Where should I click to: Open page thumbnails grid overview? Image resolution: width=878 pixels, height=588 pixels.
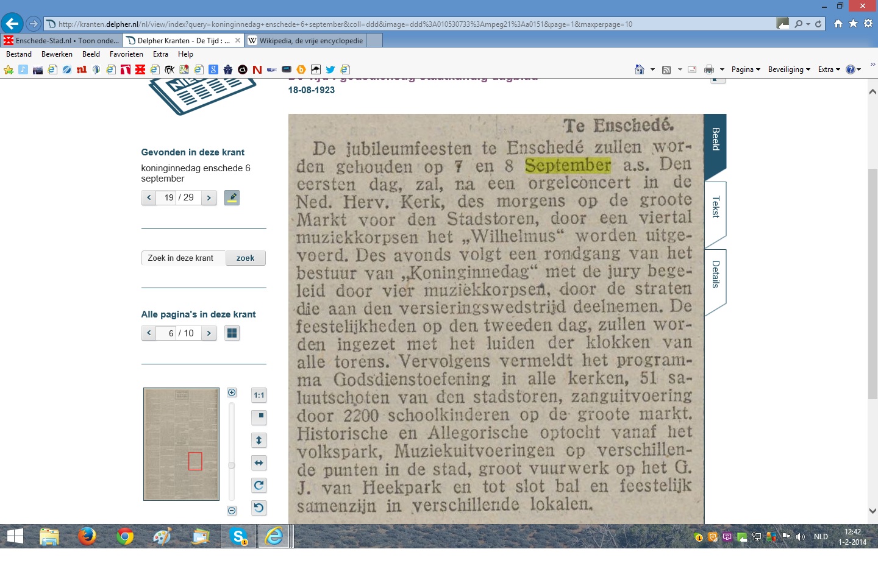232,333
